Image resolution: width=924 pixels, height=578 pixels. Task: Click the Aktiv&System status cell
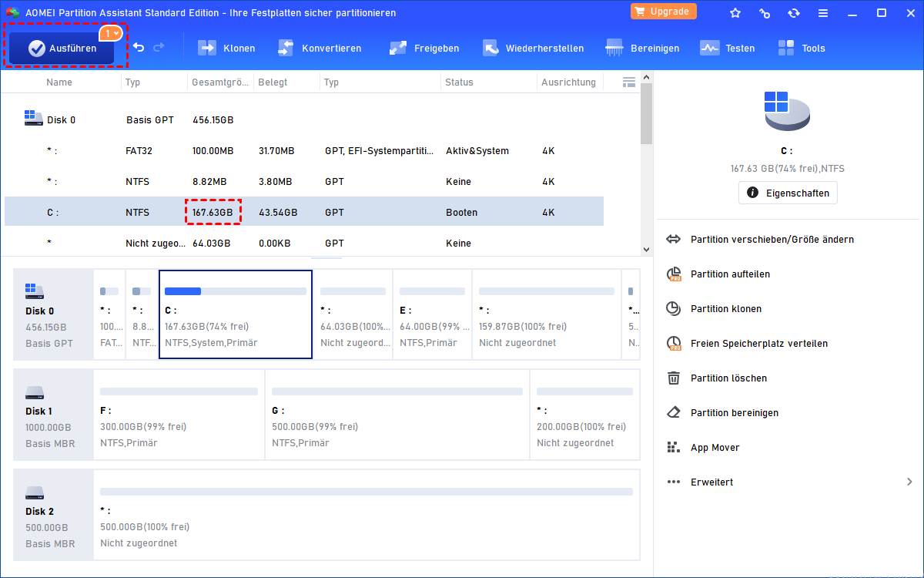(x=477, y=151)
